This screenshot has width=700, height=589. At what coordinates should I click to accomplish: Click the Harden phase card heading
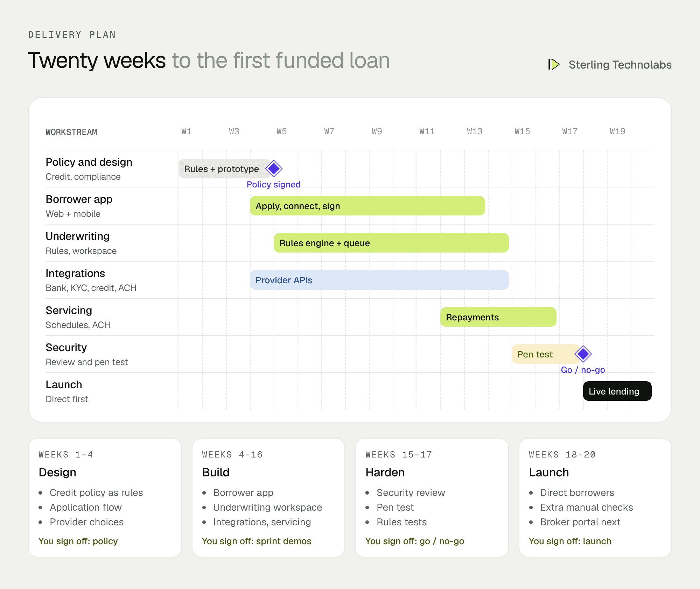(385, 473)
